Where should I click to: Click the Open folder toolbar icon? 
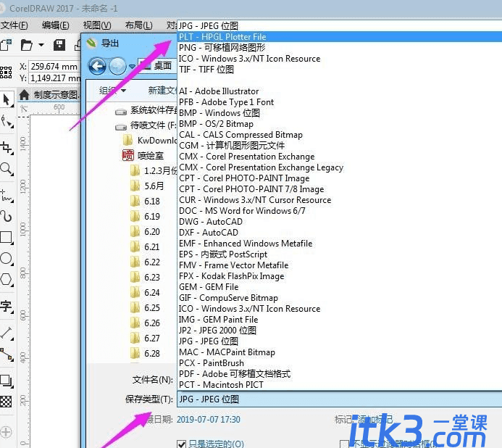27,45
